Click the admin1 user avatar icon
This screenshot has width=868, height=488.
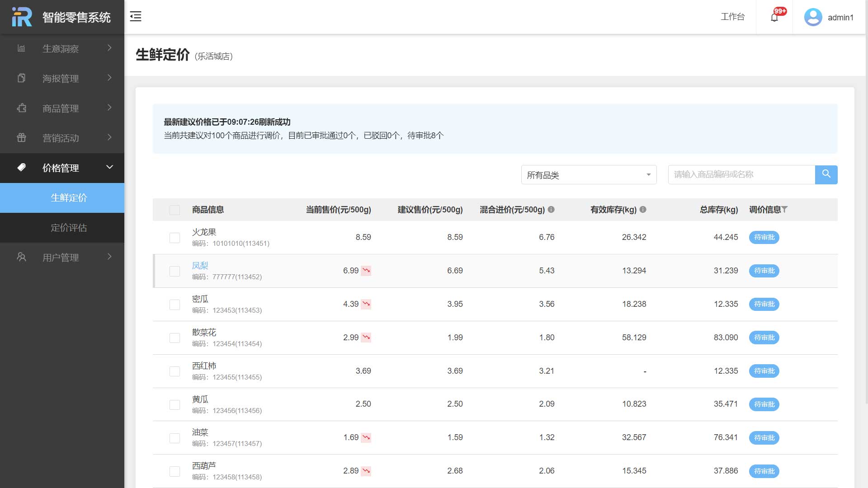[813, 17]
